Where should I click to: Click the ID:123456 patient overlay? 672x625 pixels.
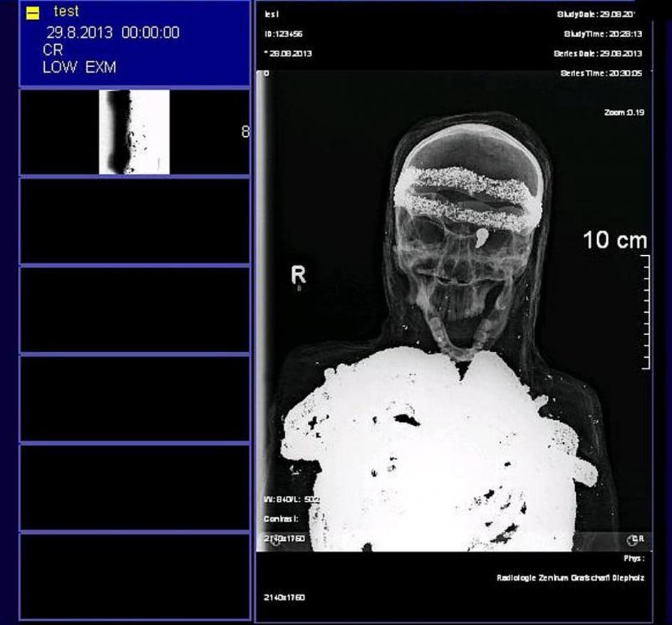tap(280, 33)
